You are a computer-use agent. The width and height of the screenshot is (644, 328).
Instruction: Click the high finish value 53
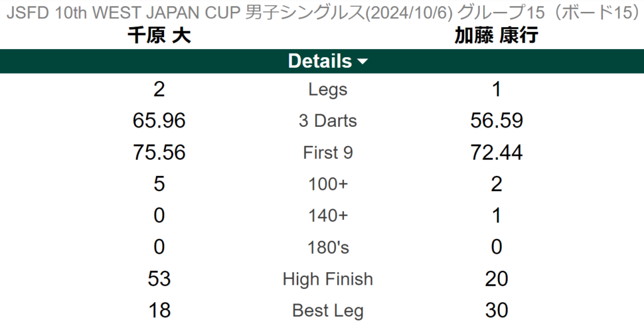159,278
